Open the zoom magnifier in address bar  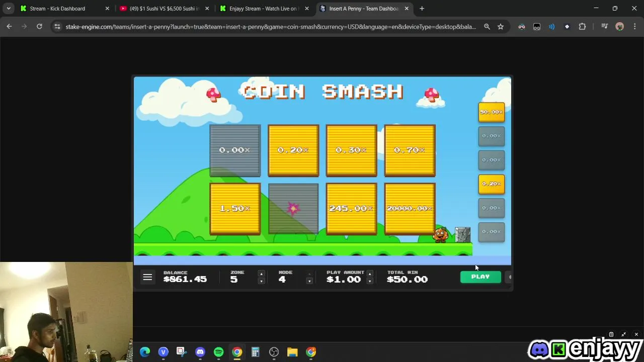click(x=487, y=27)
